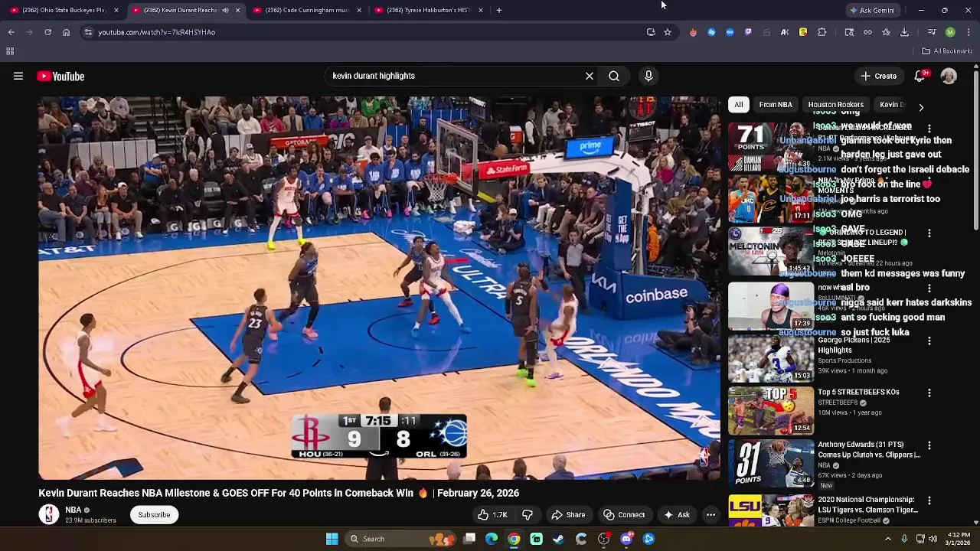Open menu for Damian Lillard 71 points video
The width and height of the screenshot is (980, 551).
coord(929,129)
